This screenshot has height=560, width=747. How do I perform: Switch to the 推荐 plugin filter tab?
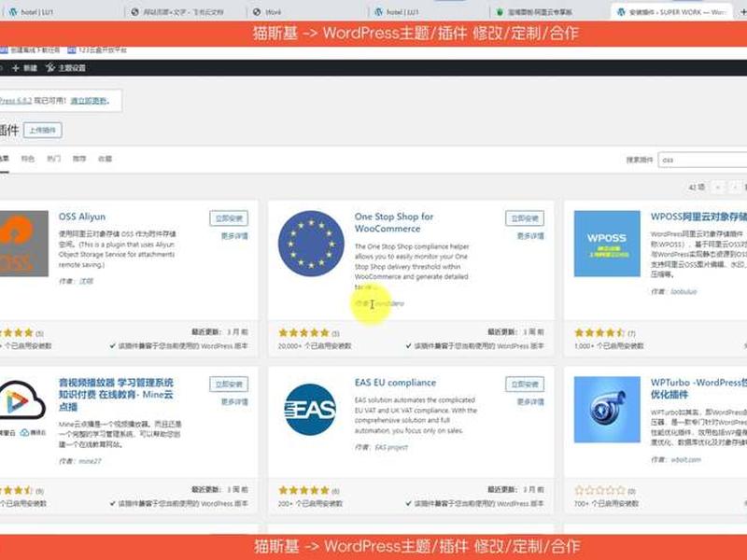coord(79,159)
